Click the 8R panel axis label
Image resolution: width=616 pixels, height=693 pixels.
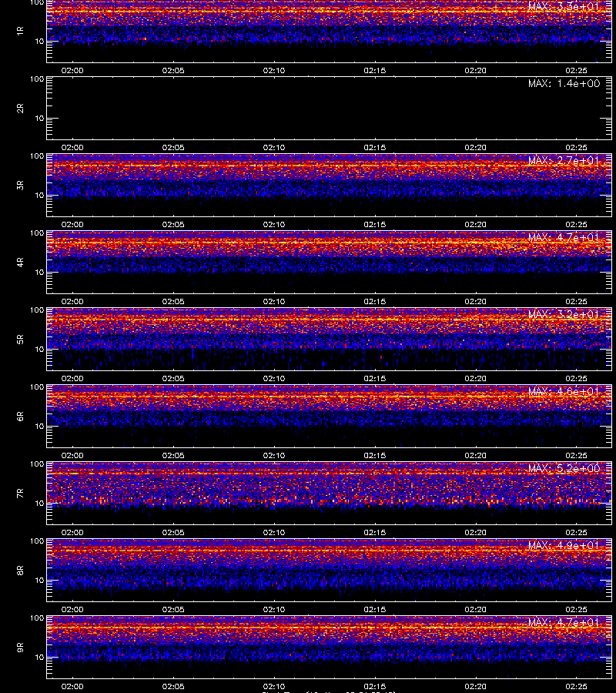[20, 570]
